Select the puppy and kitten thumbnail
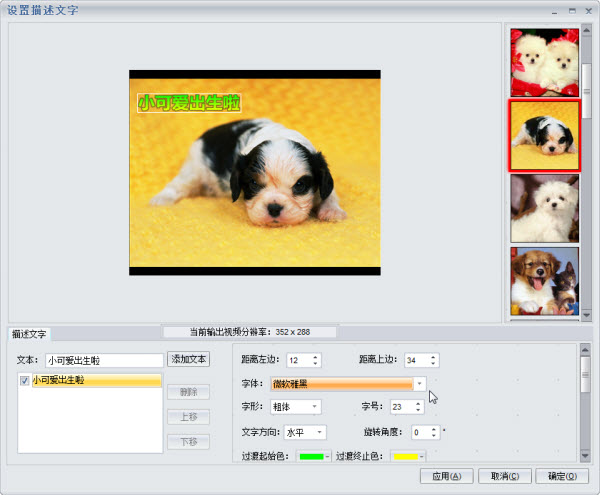The width and height of the screenshot is (600, 495). point(545,281)
